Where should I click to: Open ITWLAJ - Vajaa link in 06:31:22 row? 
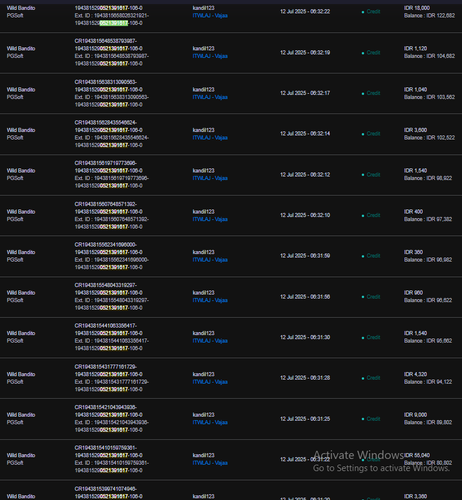click(210, 463)
